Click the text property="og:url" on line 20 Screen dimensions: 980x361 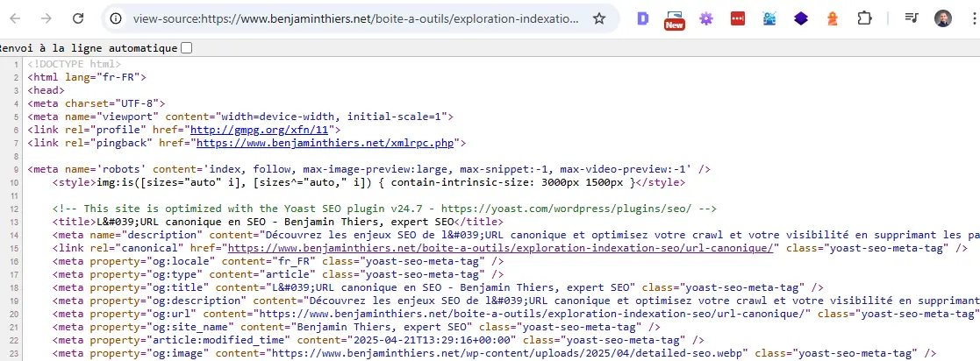pos(143,314)
